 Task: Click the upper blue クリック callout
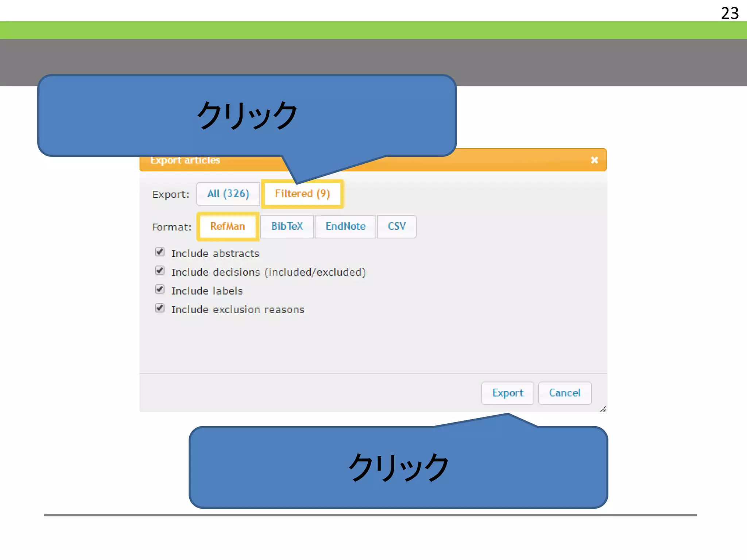247,116
